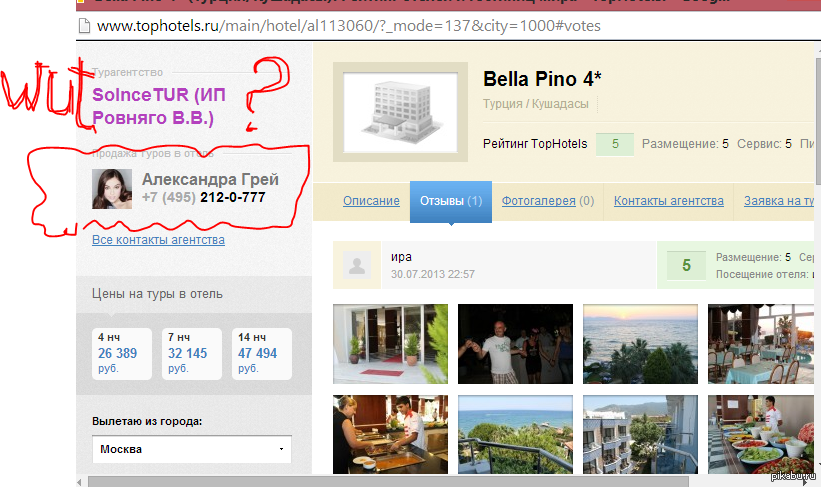The image size is (821, 487).
Task: Click the hotel title 'Bella Pino 4*'
Action: click(x=542, y=79)
